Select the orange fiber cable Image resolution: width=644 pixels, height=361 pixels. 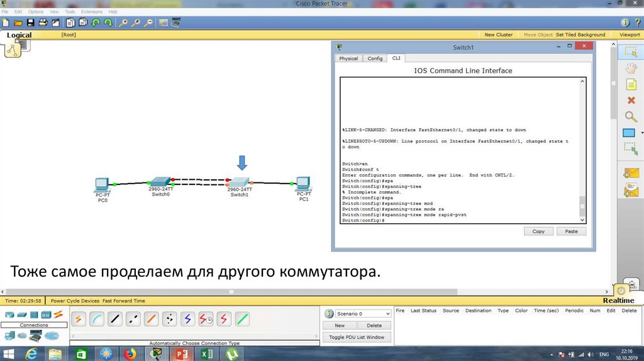pos(151,319)
